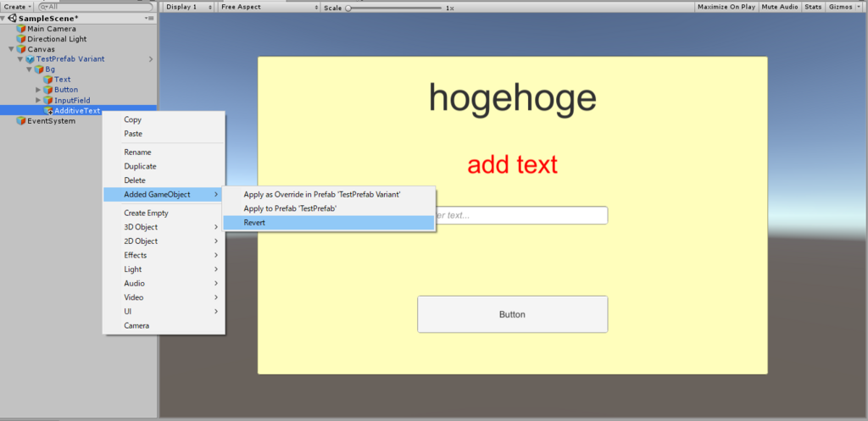This screenshot has width=868, height=421.
Task: Toggle Maximize On Play
Action: pyautogui.click(x=726, y=7)
